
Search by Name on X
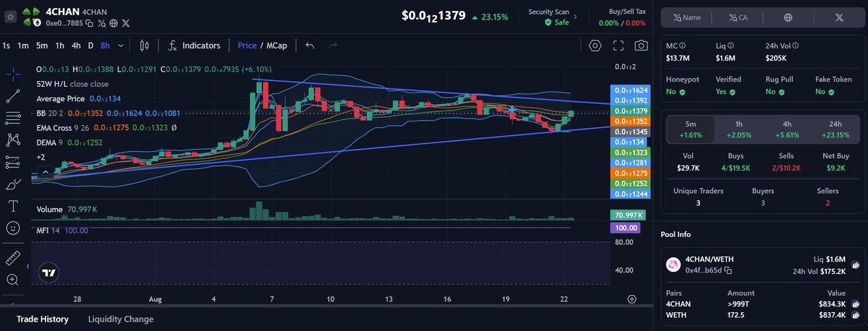[687, 17]
